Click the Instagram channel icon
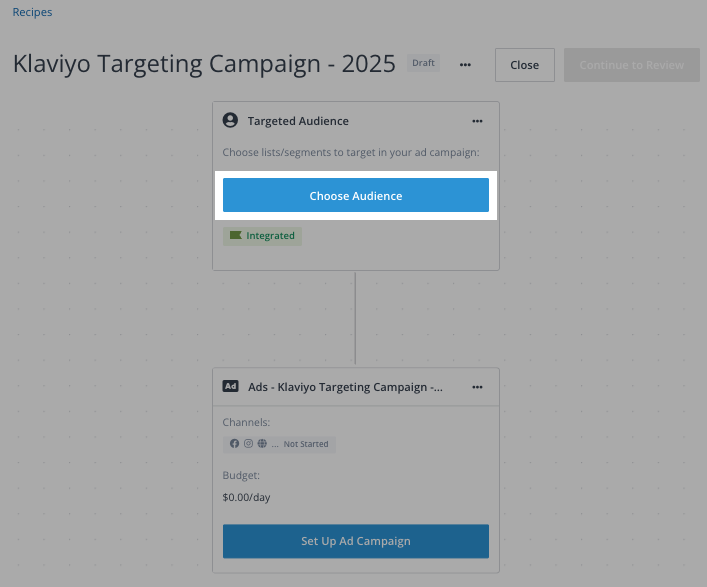The image size is (707, 587). click(248, 444)
